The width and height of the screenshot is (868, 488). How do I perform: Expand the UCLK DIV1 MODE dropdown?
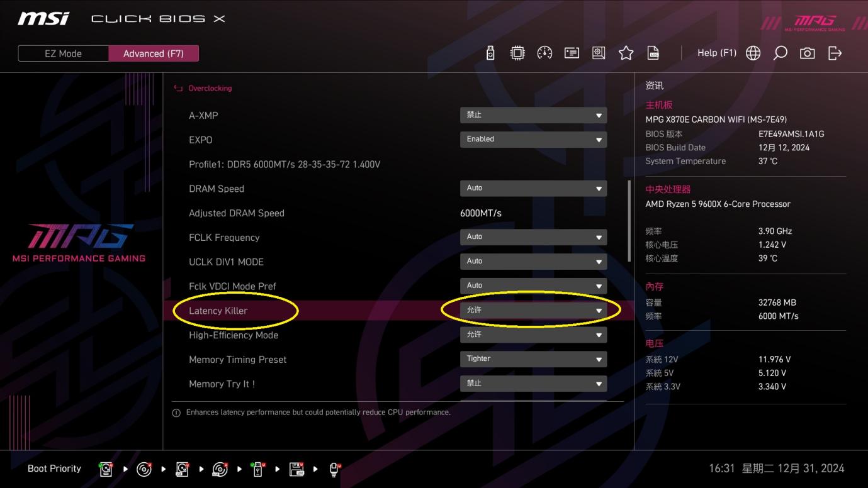tap(533, 262)
